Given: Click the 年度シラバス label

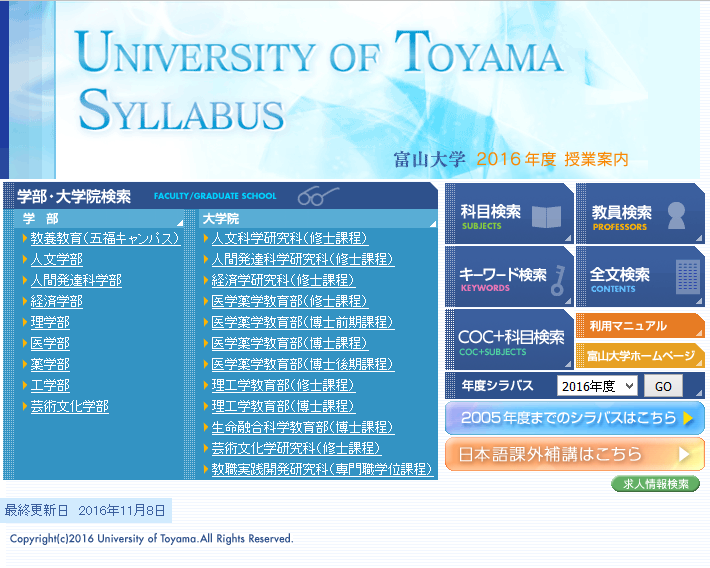Looking at the screenshot, I should coord(498,386).
